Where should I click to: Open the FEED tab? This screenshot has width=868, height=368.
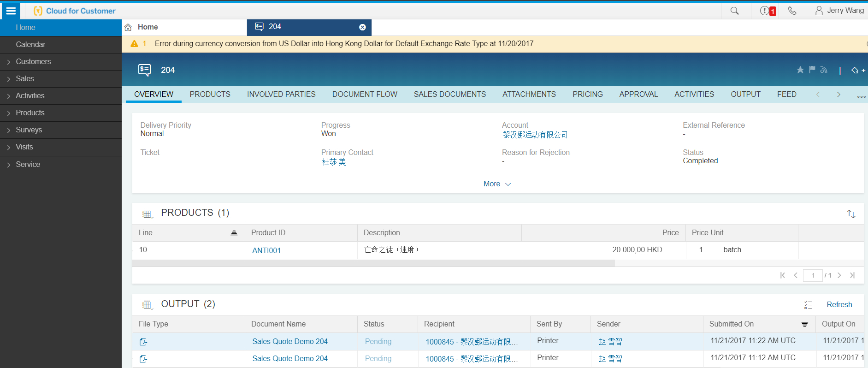[787, 94]
